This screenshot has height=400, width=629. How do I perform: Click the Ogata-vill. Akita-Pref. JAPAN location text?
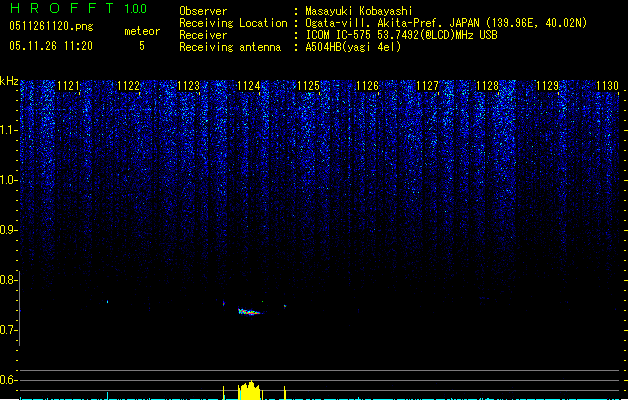[446, 23]
